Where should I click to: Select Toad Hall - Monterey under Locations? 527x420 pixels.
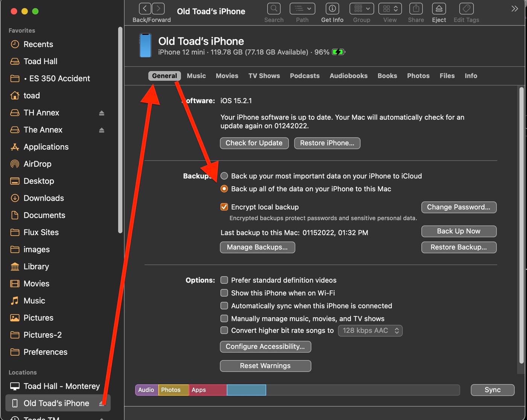[61, 386]
